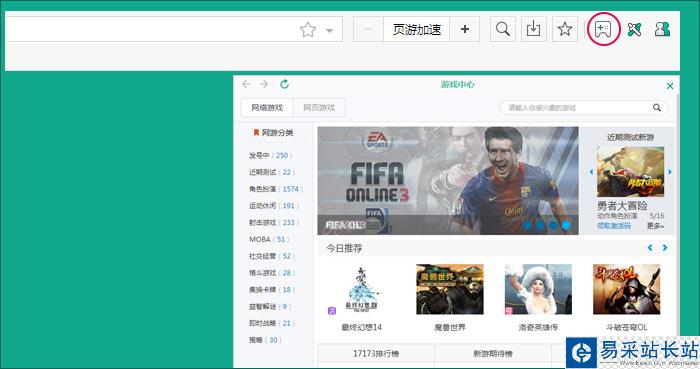
Task: Select the 策略 (30) category
Action: 265,340
